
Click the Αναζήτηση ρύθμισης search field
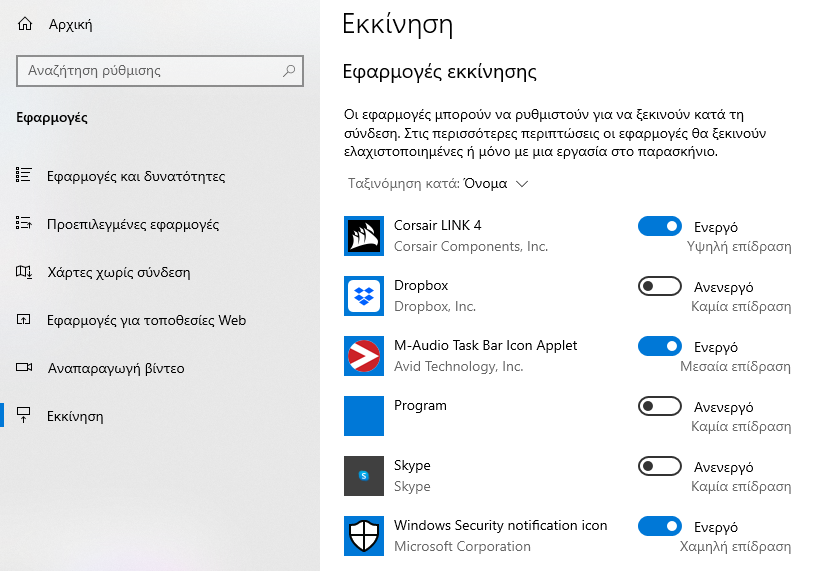(159, 71)
